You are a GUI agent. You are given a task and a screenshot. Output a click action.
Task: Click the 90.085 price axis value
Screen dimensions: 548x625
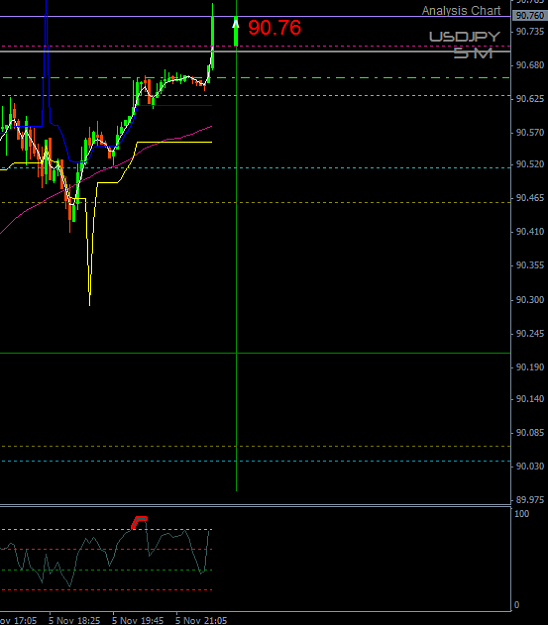tap(530, 432)
